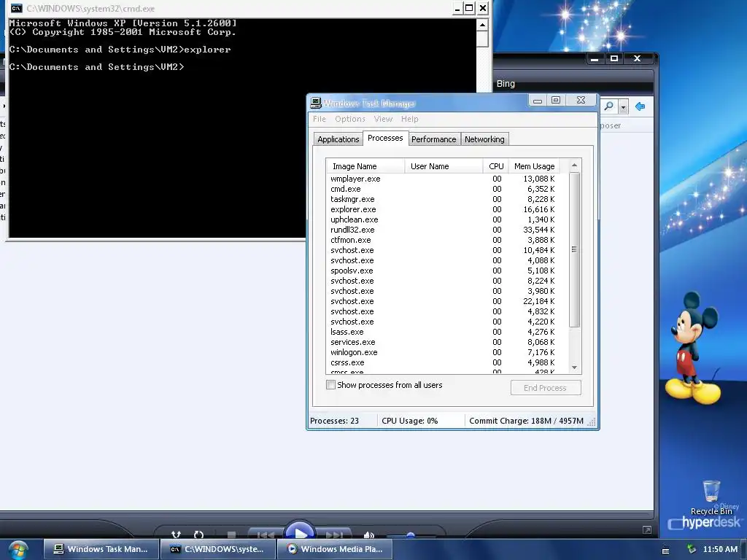Open the View menu in Task Manager
This screenshot has width=747, height=560.
point(383,119)
